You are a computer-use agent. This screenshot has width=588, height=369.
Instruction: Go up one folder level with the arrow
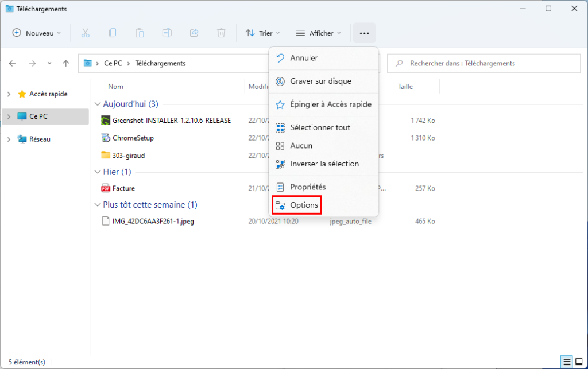tap(65, 63)
